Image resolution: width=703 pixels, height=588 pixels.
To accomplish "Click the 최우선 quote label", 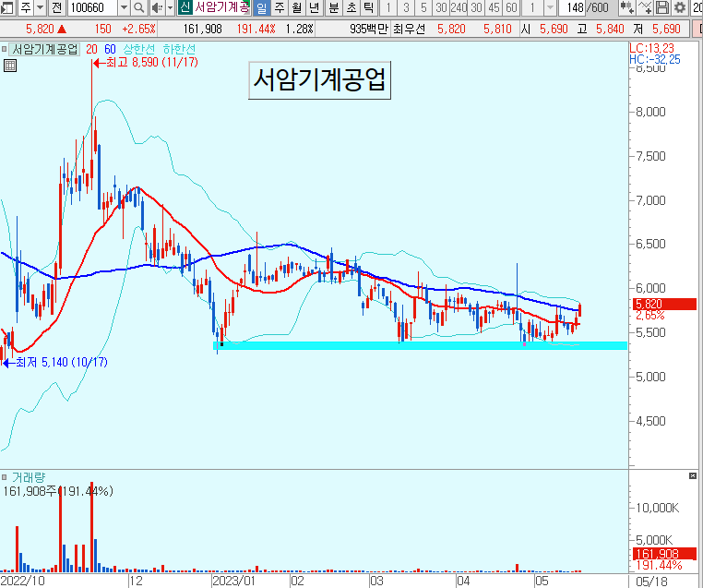I will pyautogui.click(x=409, y=30).
